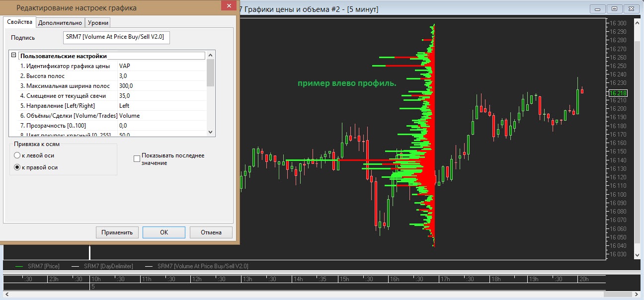644x300 pixels.
Task: Select the 'к левой оси' radio button
Action: pyautogui.click(x=17, y=155)
